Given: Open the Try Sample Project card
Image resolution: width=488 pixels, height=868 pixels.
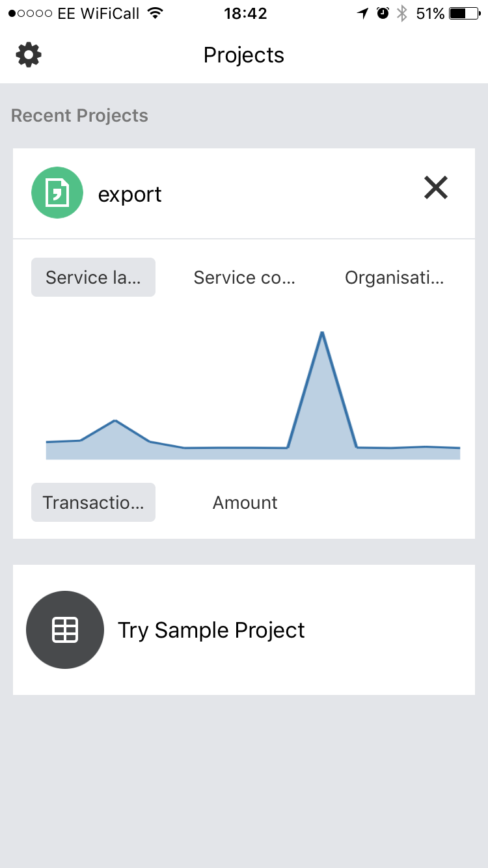Looking at the screenshot, I should pos(244,630).
